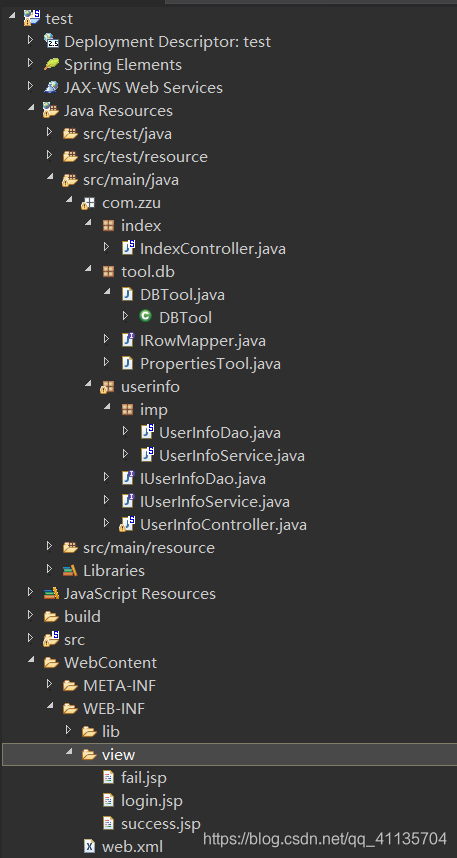
Task: Expand the Spring Elements node
Action: tap(31, 65)
